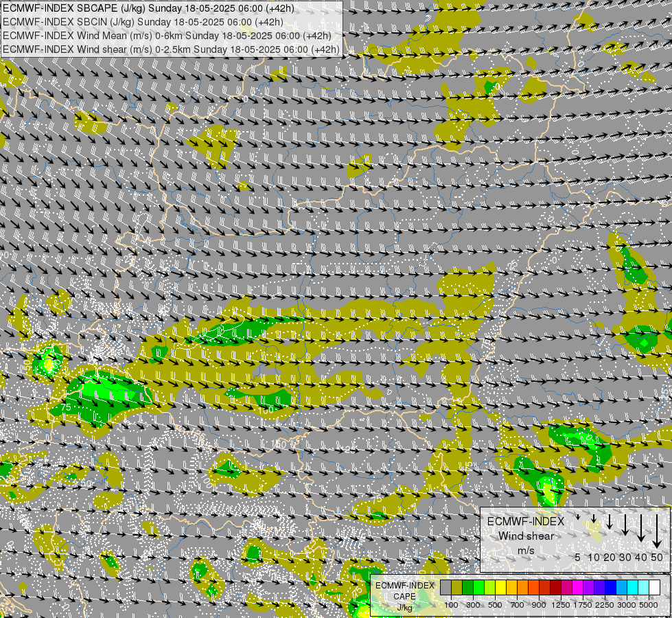Click the Wind shear text in legend box
The image size is (672, 618).
[526, 536]
